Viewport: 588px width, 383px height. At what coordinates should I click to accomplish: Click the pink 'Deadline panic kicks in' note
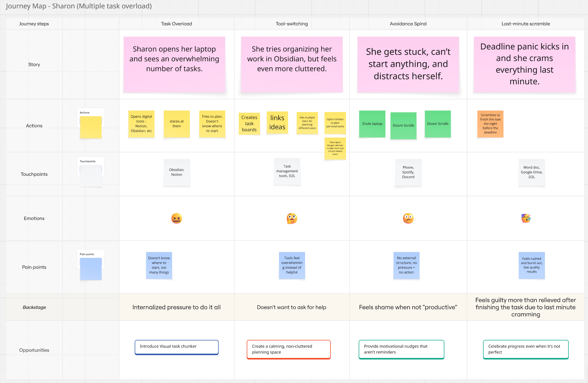coord(525,65)
